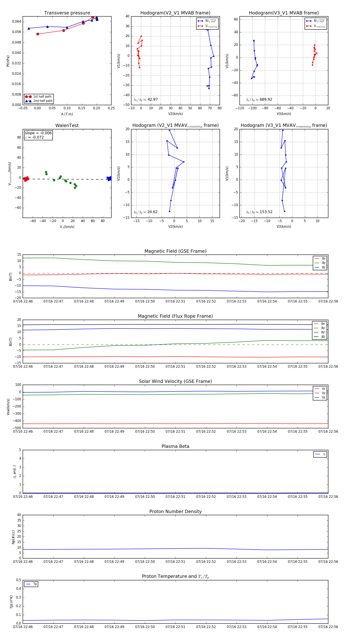Viewport: 351px width, 644px height.
Task: Click the 'WalenTest' plot title
Action: coord(67,125)
